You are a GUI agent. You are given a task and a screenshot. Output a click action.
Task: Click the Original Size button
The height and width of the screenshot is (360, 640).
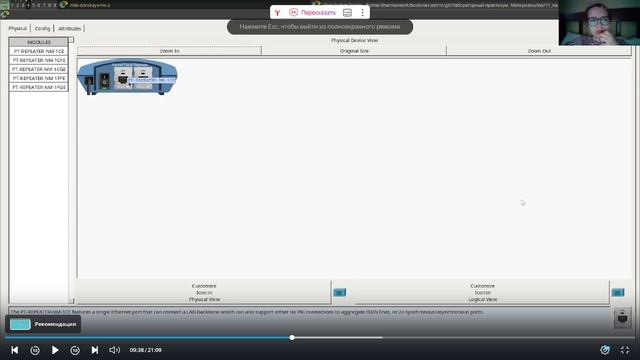point(354,51)
